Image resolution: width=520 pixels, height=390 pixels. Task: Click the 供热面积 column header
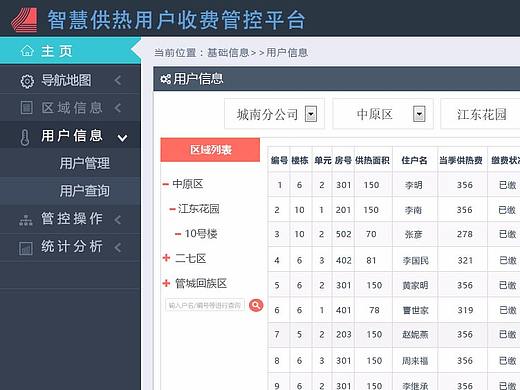(x=372, y=160)
